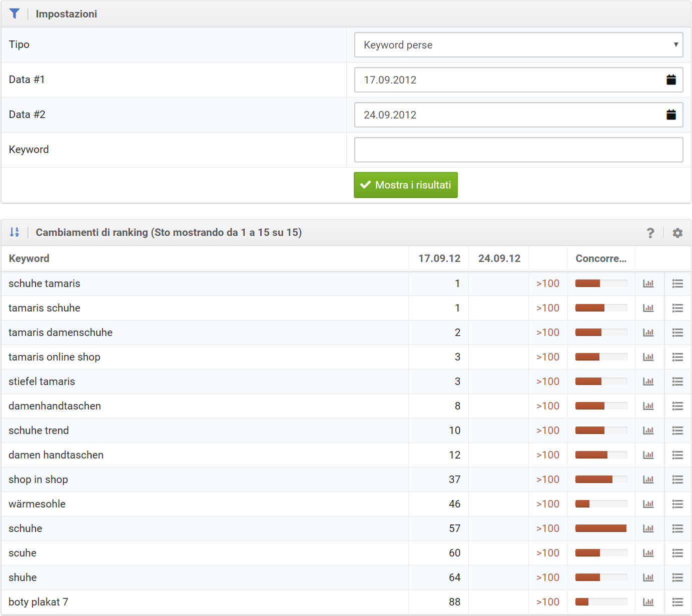Click rank value 37 for shop in shop
692x616 pixels.
pyautogui.click(x=454, y=479)
